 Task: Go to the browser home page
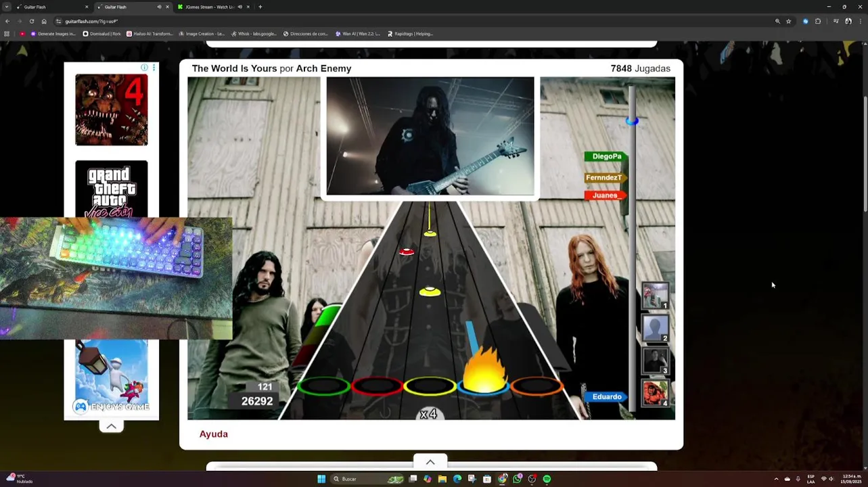(x=44, y=21)
